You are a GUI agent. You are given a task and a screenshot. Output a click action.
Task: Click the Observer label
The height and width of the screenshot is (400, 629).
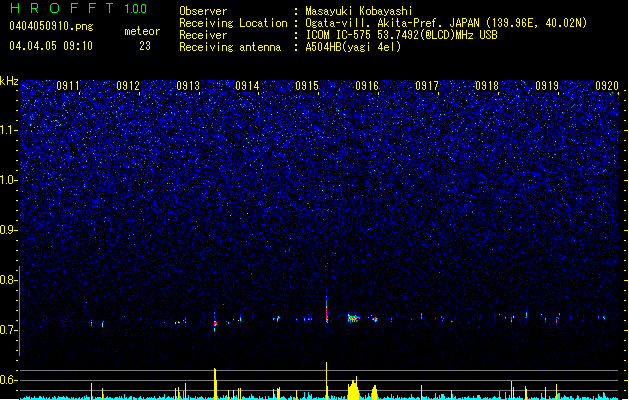click(x=203, y=11)
